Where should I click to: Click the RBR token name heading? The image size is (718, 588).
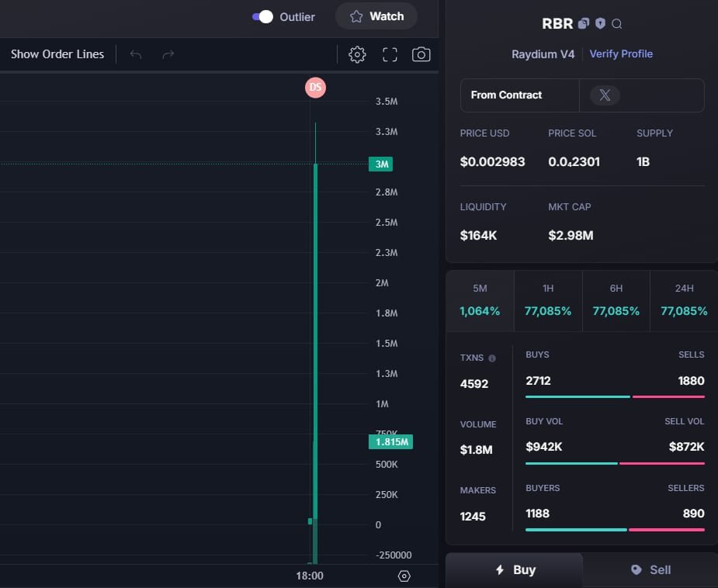(557, 24)
